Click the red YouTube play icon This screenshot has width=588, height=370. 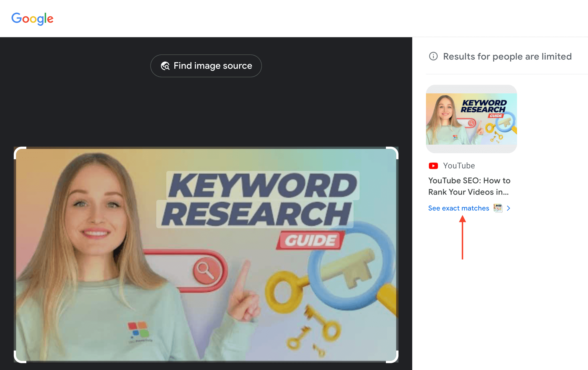(433, 166)
